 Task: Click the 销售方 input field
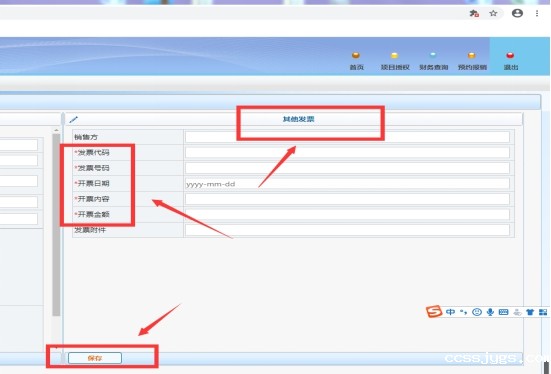point(347,137)
